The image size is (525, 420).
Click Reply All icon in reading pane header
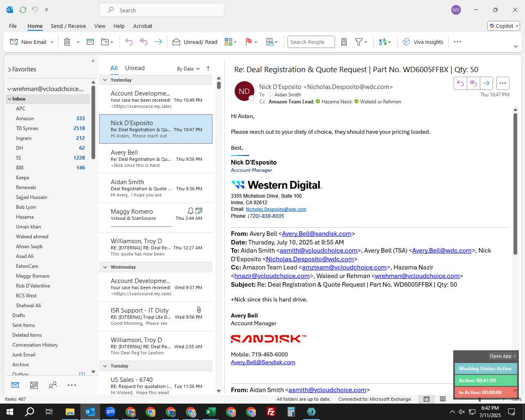[473, 83]
